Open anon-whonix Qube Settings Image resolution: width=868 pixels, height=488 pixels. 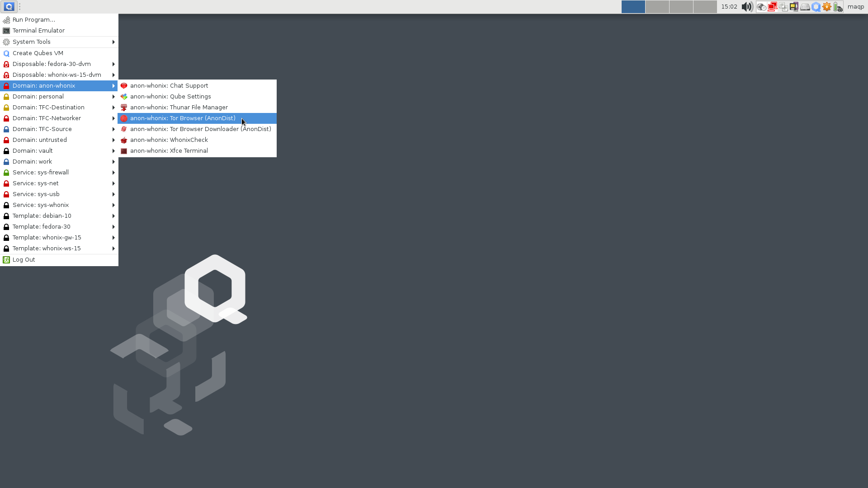click(170, 97)
